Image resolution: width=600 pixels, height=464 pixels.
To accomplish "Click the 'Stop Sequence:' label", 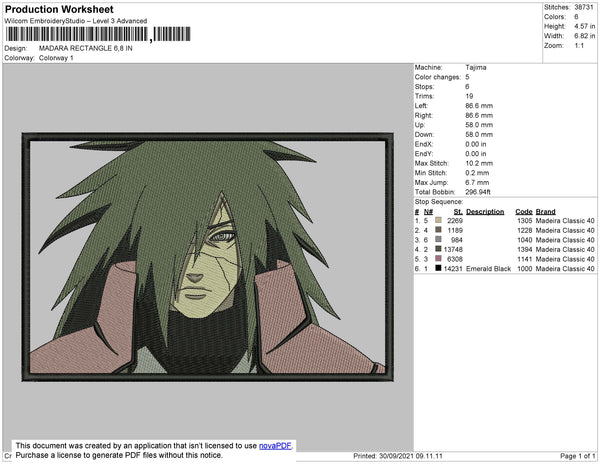I will 439,202.
